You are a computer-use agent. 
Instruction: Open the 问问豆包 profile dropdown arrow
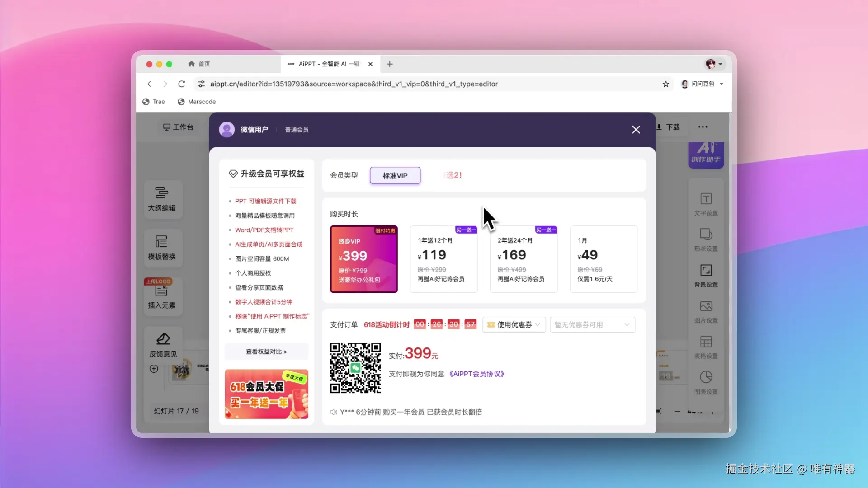[x=722, y=84]
